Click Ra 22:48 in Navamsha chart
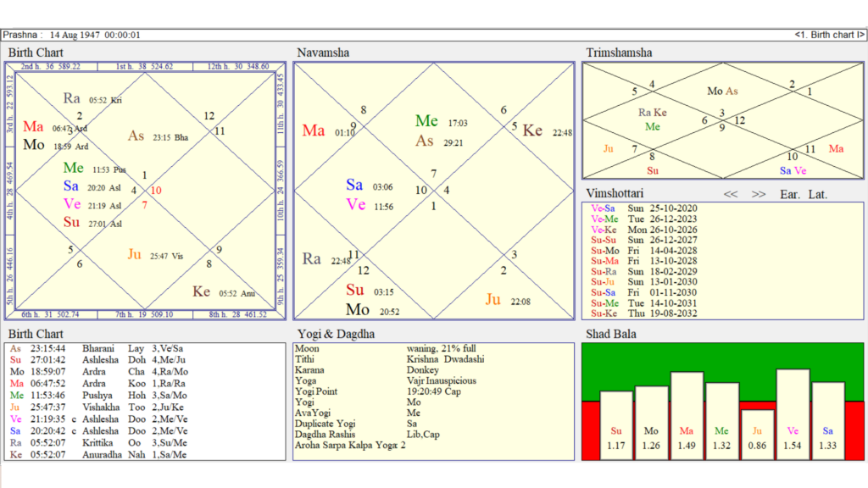Viewport: 868px width, 488px height. (326, 259)
